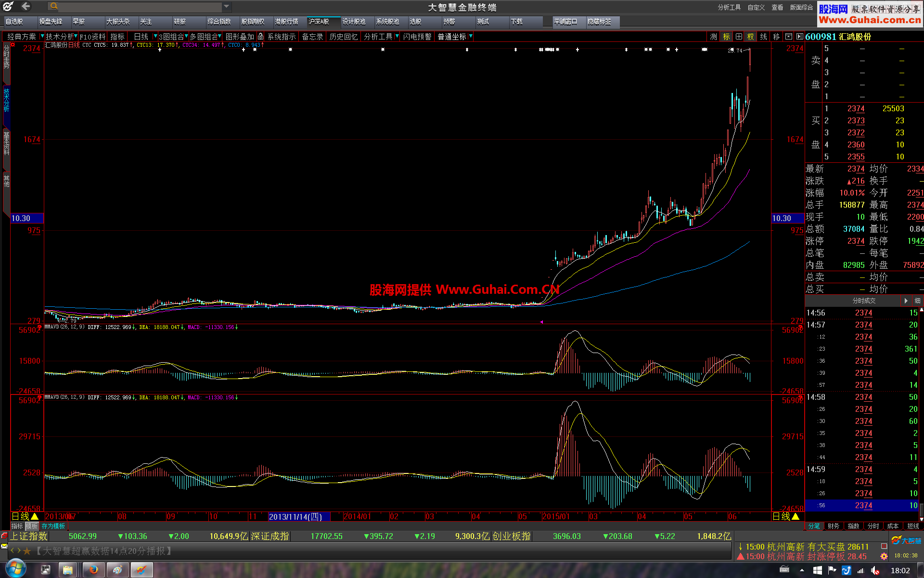This screenshot has height=578, width=924.
Task: Click the DZH logo icon in the top-left corner
Action: [x=8, y=6]
